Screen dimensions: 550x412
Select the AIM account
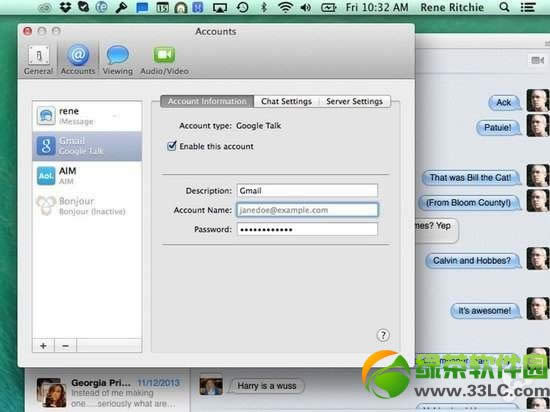click(87, 176)
